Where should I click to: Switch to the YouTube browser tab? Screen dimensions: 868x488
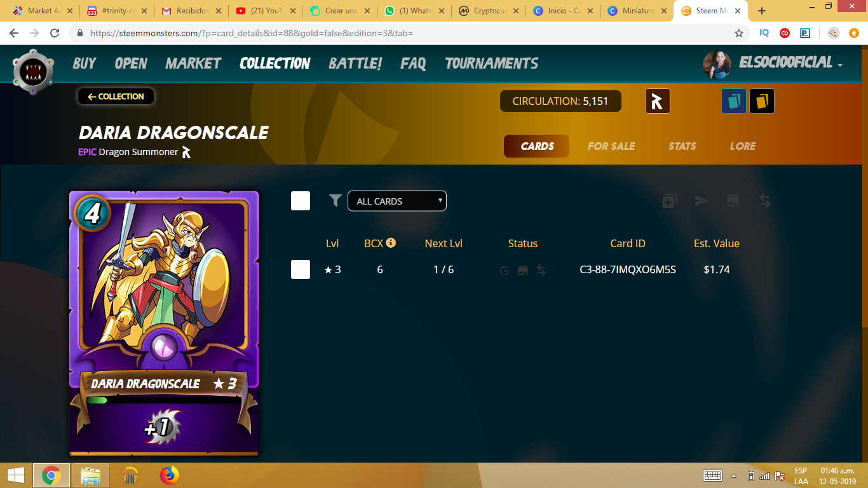[266, 11]
